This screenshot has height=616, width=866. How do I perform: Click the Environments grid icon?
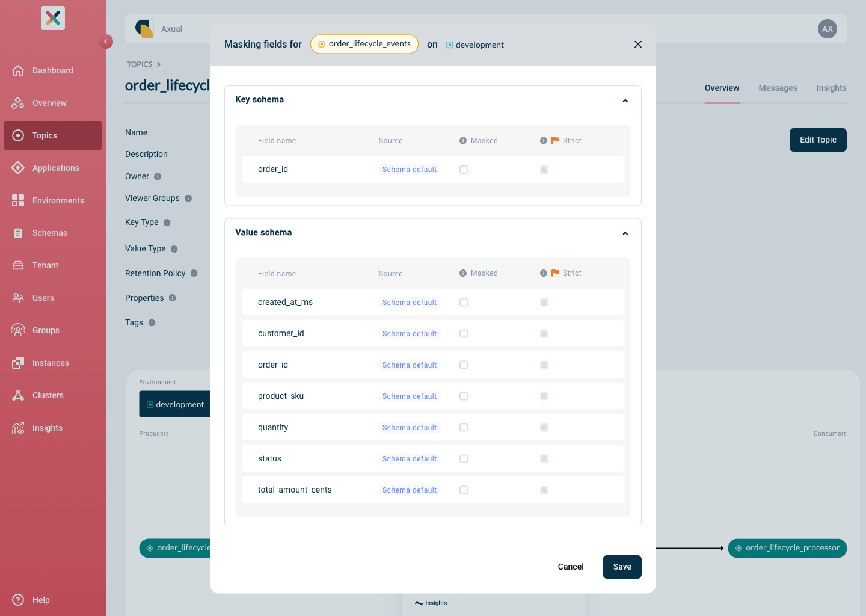coord(18,200)
